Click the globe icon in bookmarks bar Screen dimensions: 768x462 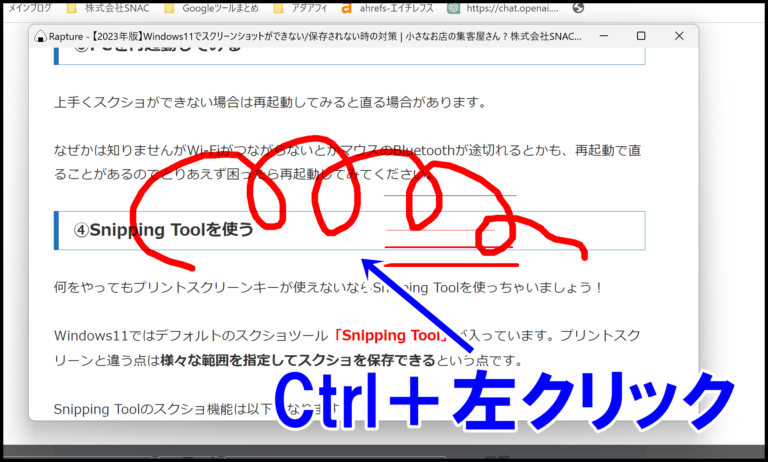pyautogui.click(x=578, y=7)
